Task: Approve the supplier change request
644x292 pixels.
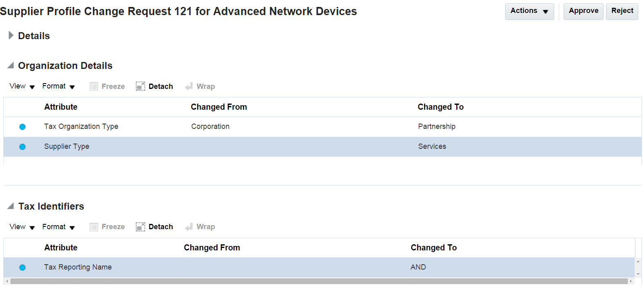Action: coord(583,11)
